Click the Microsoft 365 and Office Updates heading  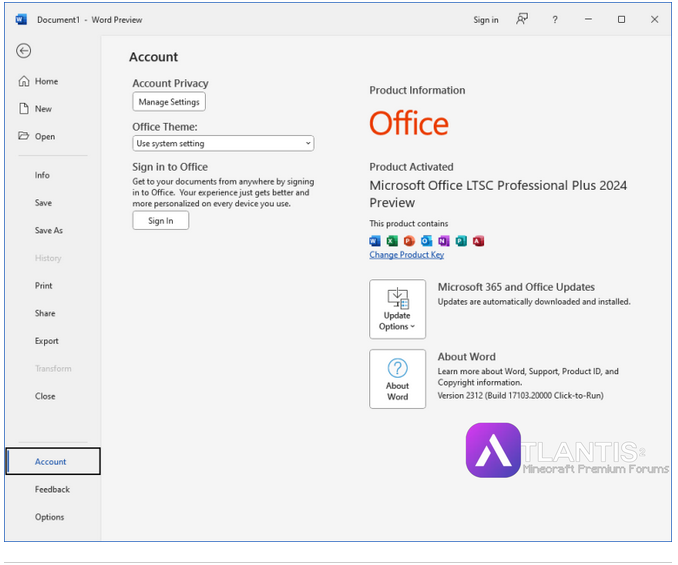click(516, 287)
